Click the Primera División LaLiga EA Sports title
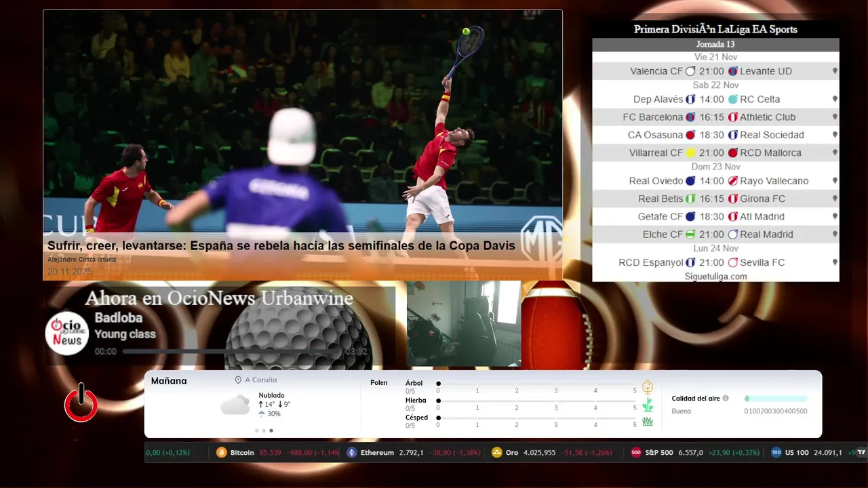Viewport: 868px width, 488px height. click(715, 29)
